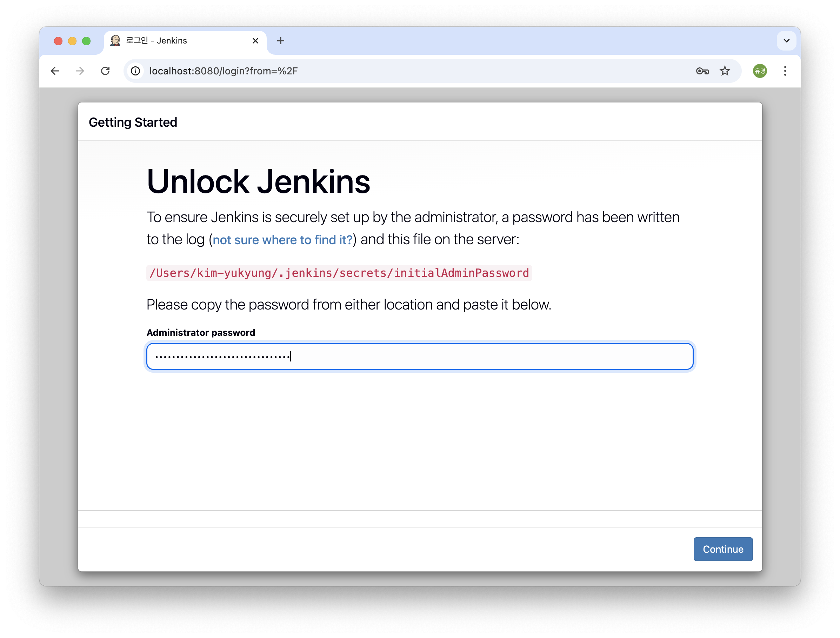
Task: Click the browser back arrow
Action: pyautogui.click(x=55, y=71)
